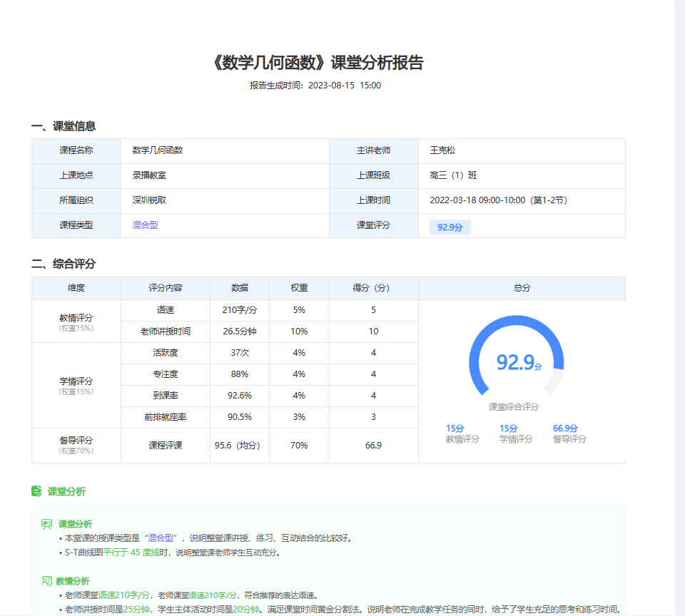
Task: Click the report title 《数学几何函数》课堂分析报告
Action: pyautogui.click(x=318, y=63)
